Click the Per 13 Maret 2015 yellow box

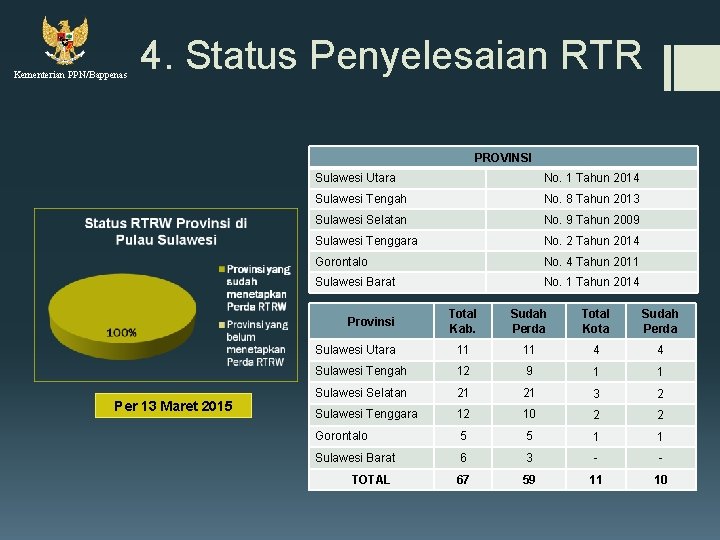click(x=173, y=405)
